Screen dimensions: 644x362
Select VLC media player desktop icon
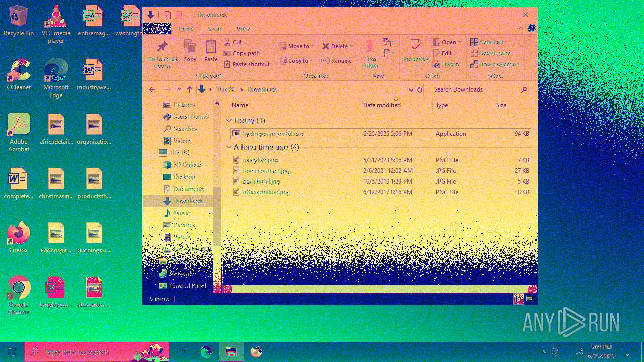pos(56,24)
